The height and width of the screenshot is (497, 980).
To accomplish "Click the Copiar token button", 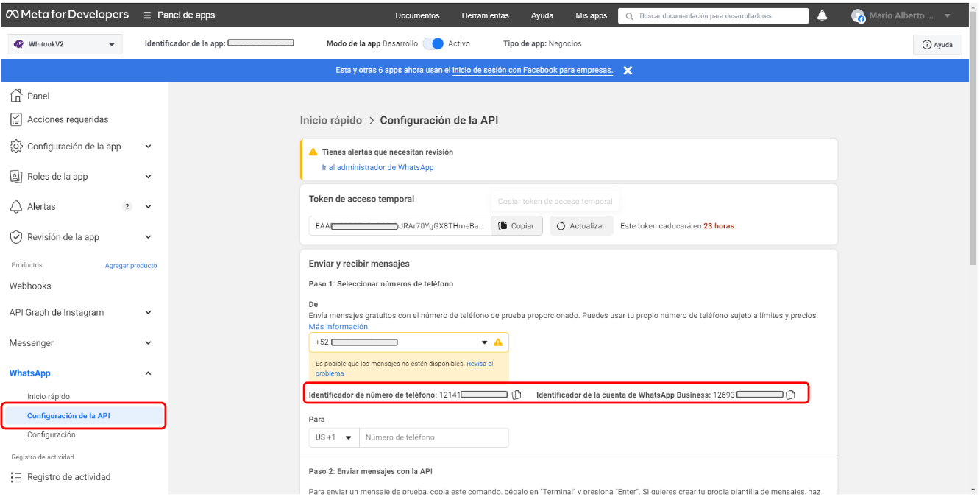I will (x=516, y=226).
